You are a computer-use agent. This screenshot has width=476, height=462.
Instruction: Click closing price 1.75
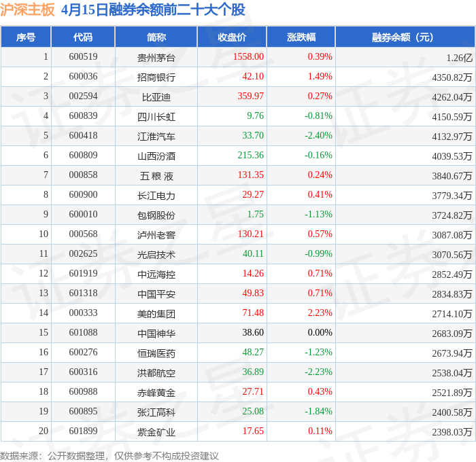click(x=255, y=215)
